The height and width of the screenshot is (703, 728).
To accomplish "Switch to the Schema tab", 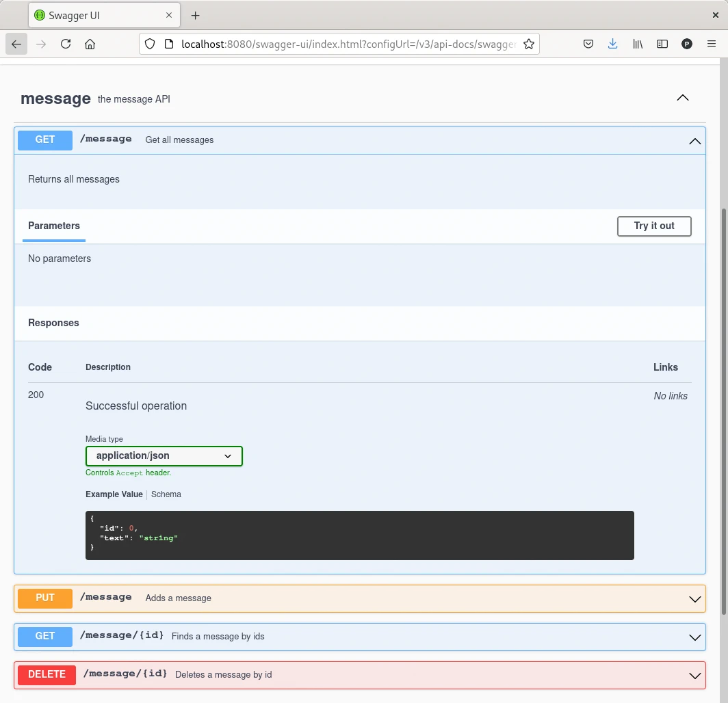I will 166,494.
